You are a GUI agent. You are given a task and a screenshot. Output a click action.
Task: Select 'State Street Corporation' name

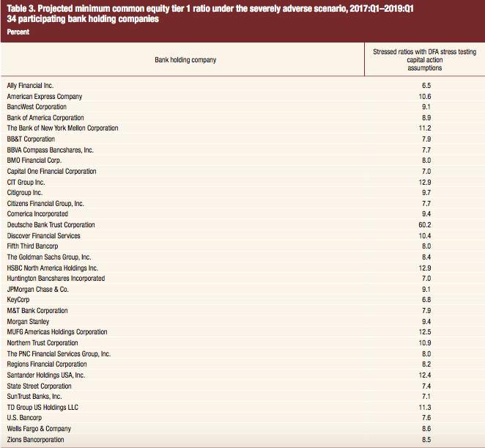[39, 386]
